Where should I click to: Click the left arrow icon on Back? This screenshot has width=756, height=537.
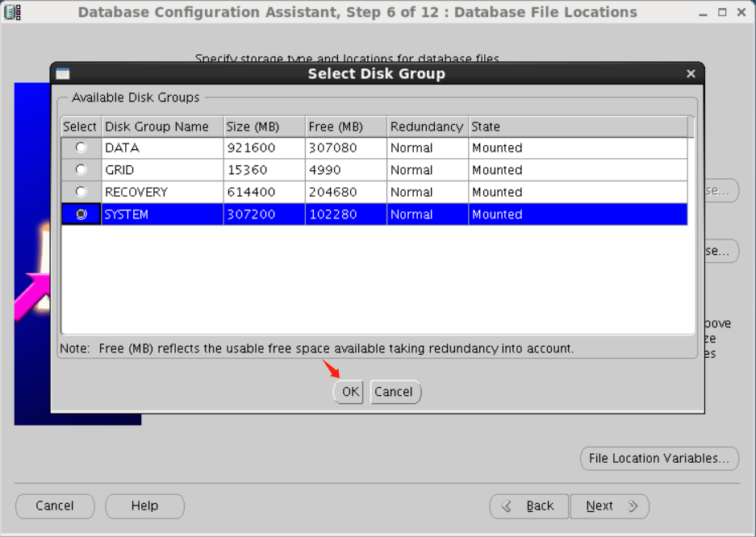click(507, 506)
